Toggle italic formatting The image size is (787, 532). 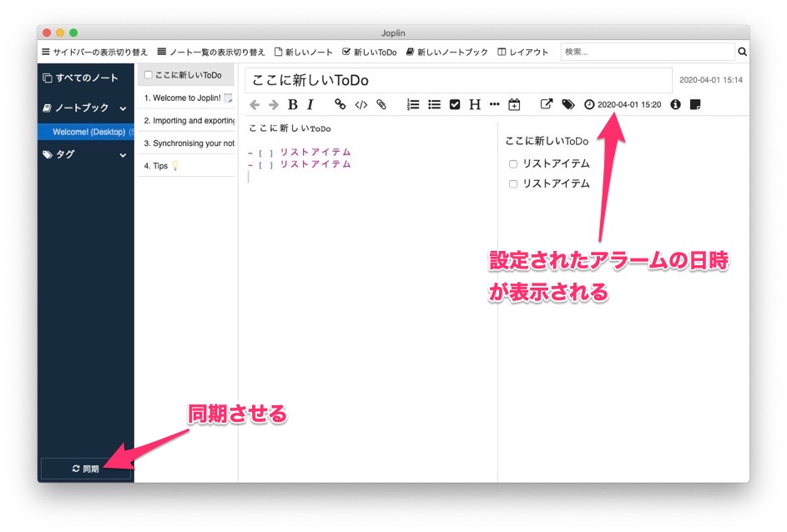310,104
